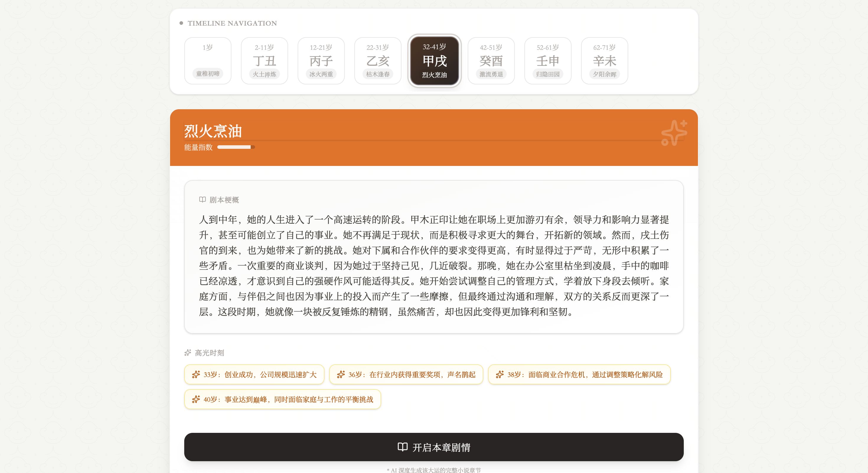Click the 高光时刻 section label

[x=209, y=353]
